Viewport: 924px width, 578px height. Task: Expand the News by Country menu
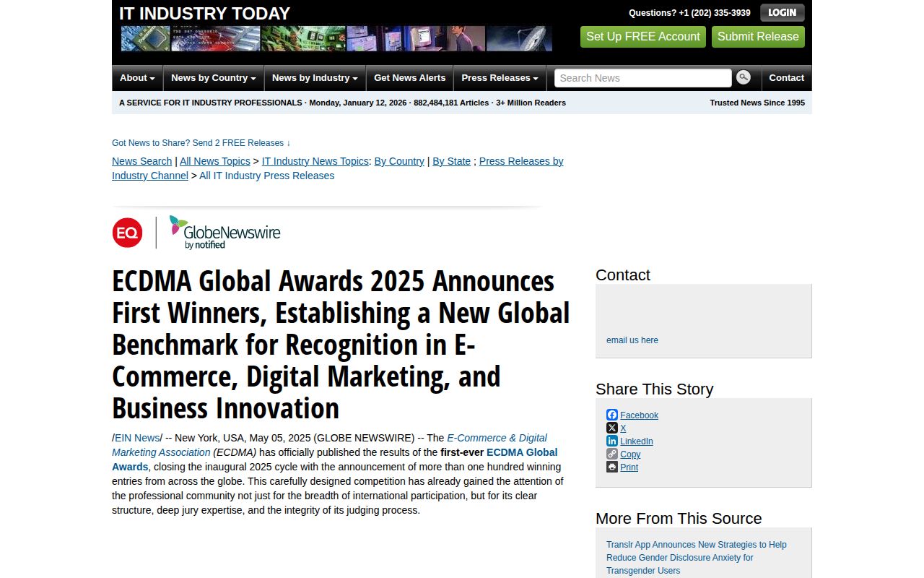pyautogui.click(x=213, y=77)
